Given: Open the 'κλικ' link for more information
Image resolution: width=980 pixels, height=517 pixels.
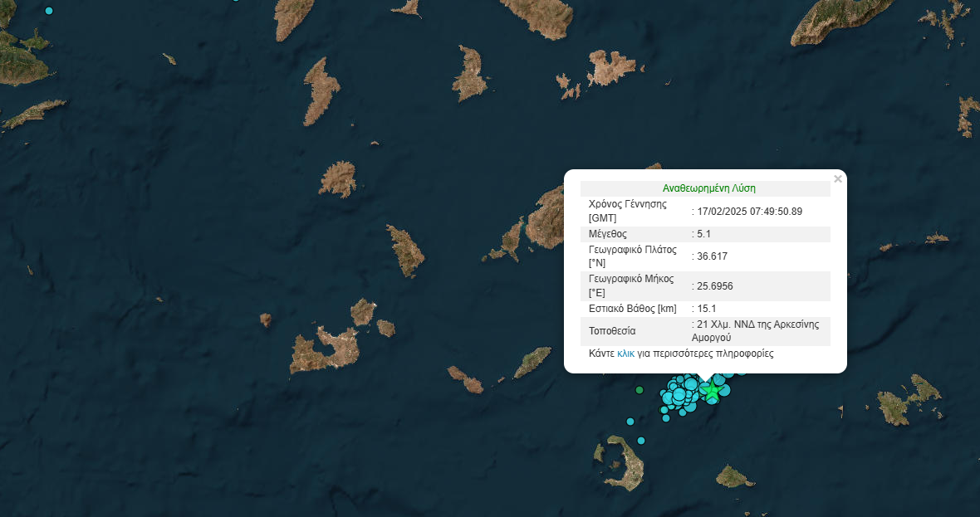Looking at the screenshot, I should [x=625, y=353].
